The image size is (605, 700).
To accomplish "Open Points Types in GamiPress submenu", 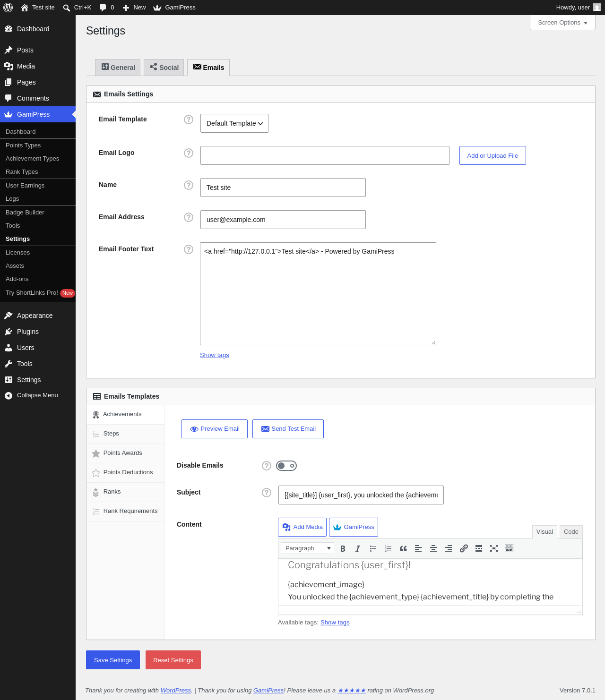I will coord(38,145).
